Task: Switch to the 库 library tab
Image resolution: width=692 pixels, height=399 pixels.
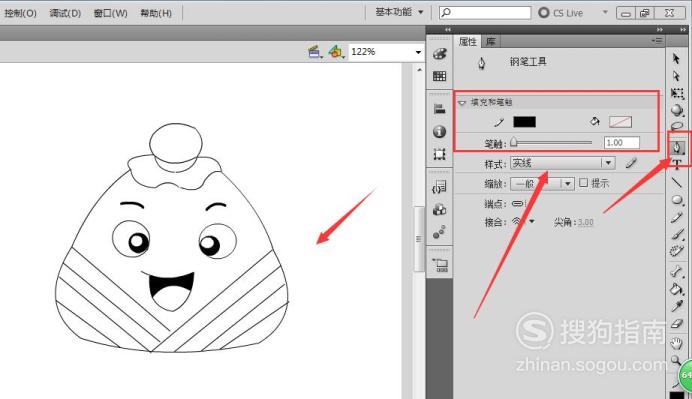Action: (x=490, y=41)
